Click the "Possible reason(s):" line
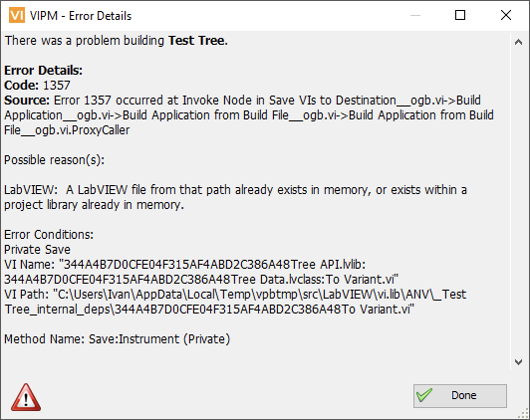This screenshot has width=530, height=420. 54,160
